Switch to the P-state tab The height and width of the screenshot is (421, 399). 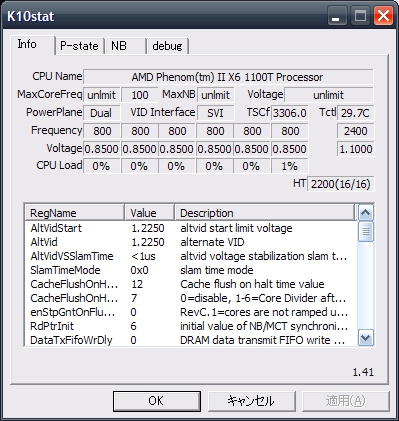pyautogui.click(x=80, y=46)
